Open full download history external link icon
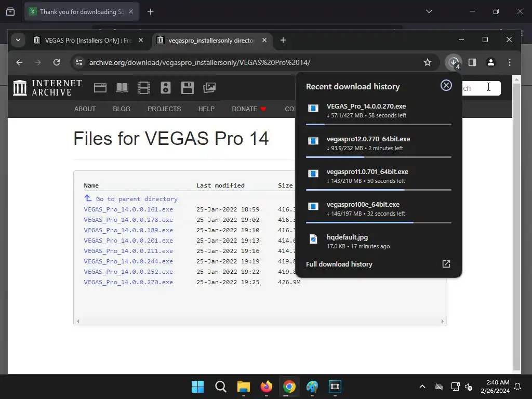The height and width of the screenshot is (399, 532). pos(446,264)
